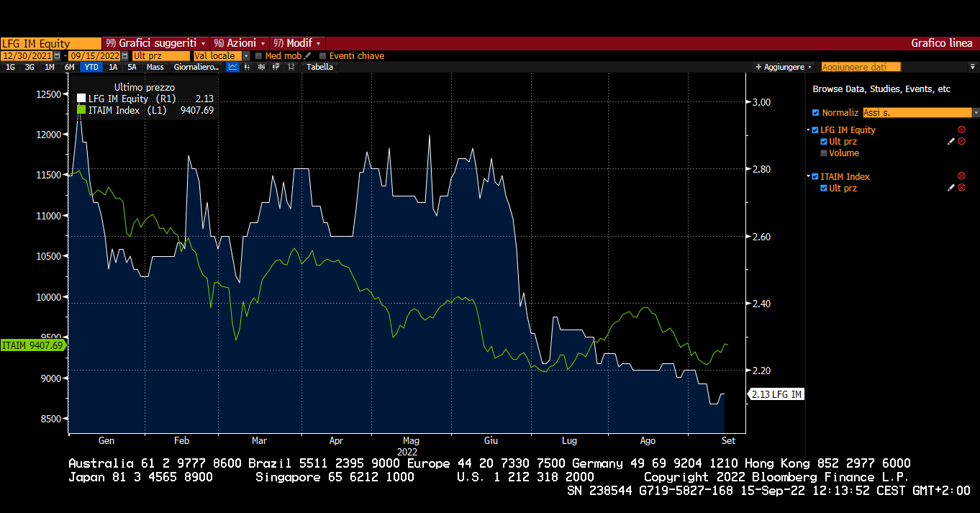Select the Mass time range
The height and width of the screenshot is (513, 980).
point(155,67)
